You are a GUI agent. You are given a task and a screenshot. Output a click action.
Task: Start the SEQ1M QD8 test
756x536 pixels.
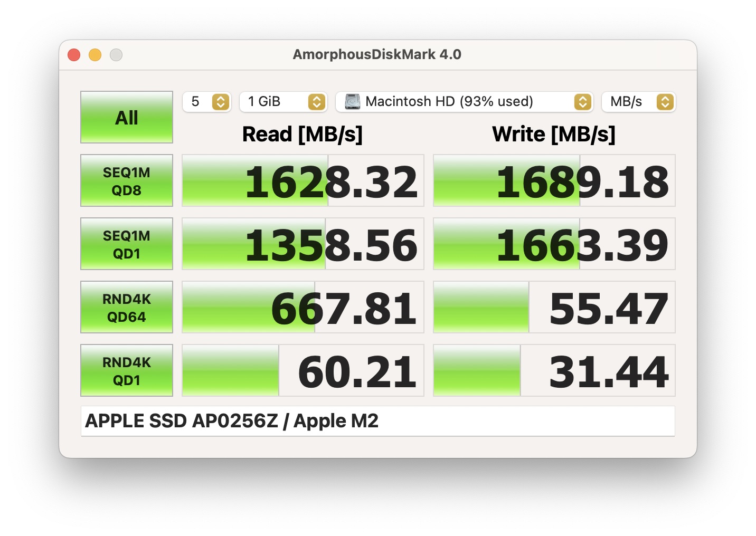127,180
